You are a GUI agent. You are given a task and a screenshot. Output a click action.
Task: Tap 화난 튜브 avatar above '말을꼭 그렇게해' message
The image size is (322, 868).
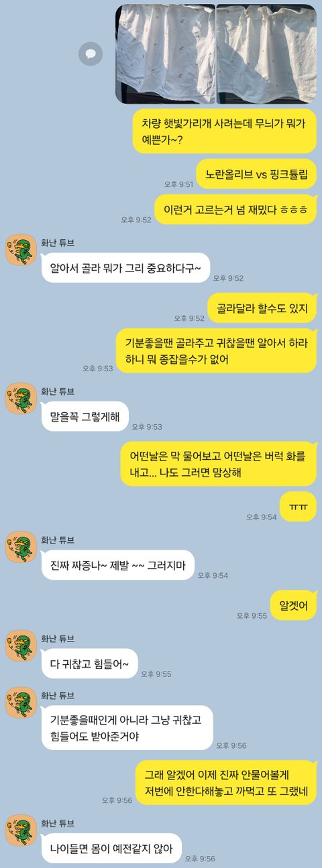point(21,399)
